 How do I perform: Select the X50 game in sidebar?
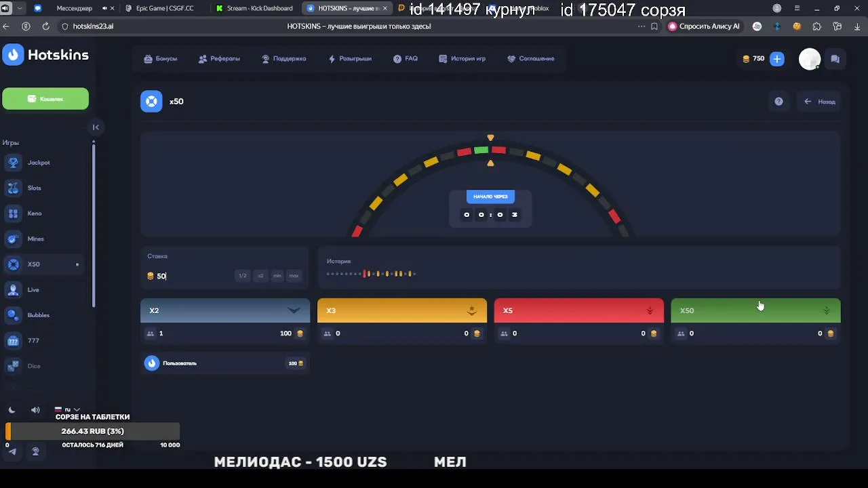click(x=42, y=264)
